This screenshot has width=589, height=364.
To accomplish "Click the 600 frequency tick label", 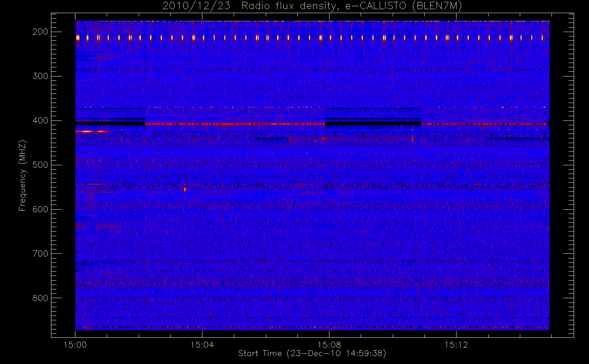I will pyautogui.click(x=40, y=209).
